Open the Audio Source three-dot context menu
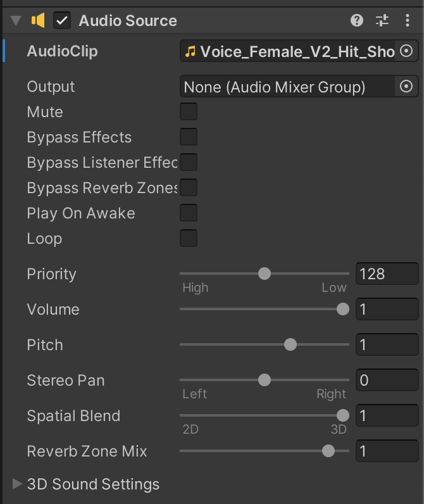The image size is (424, 504). 407,20
